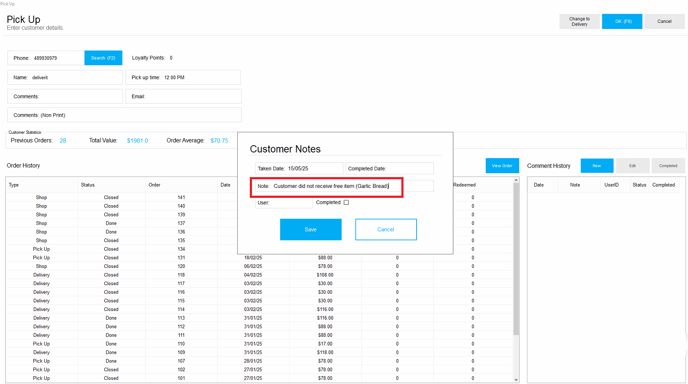Click New button in Comment History

[597, 166]
